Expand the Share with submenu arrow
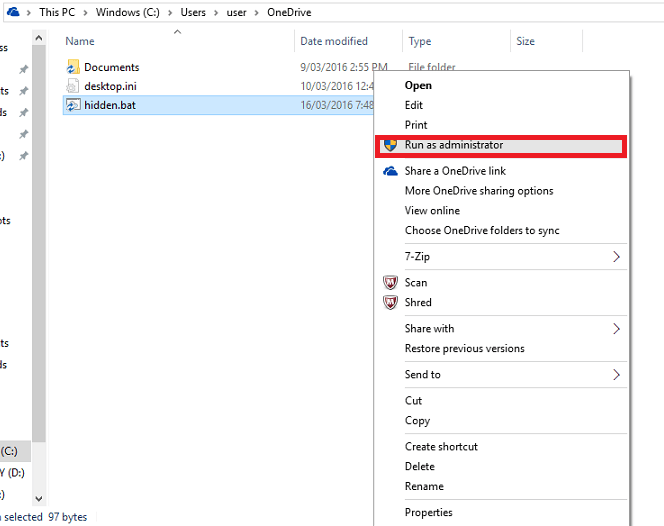 coord(617,329)
